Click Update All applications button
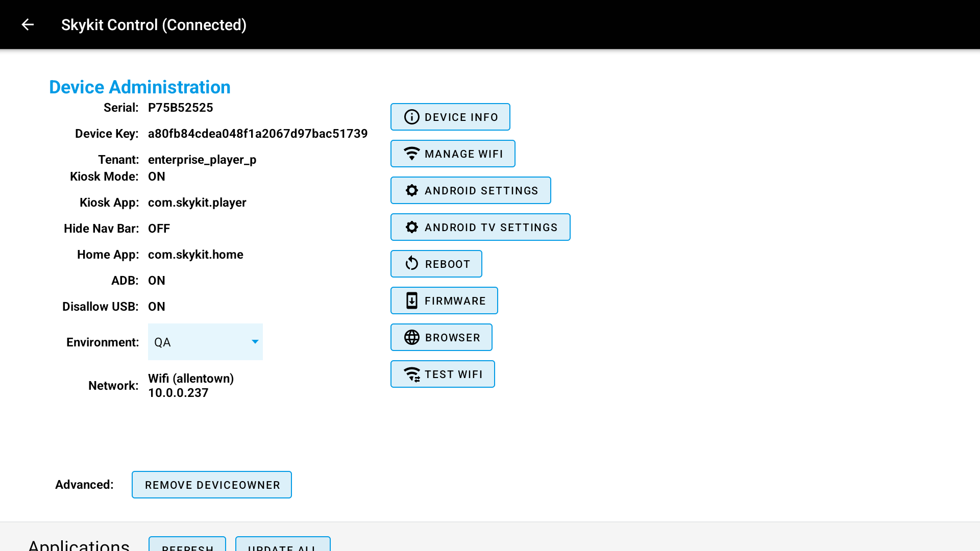Image resolution: width=980 pixels, height=551 pixels. click(x=283, y=544)
